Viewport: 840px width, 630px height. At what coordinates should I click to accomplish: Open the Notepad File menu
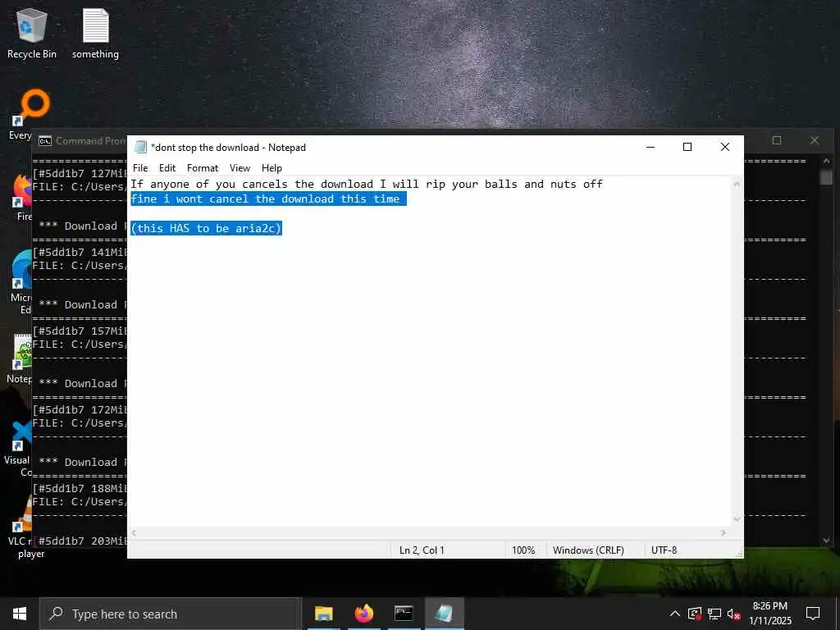pyautogui.click(x=140, y=167)
